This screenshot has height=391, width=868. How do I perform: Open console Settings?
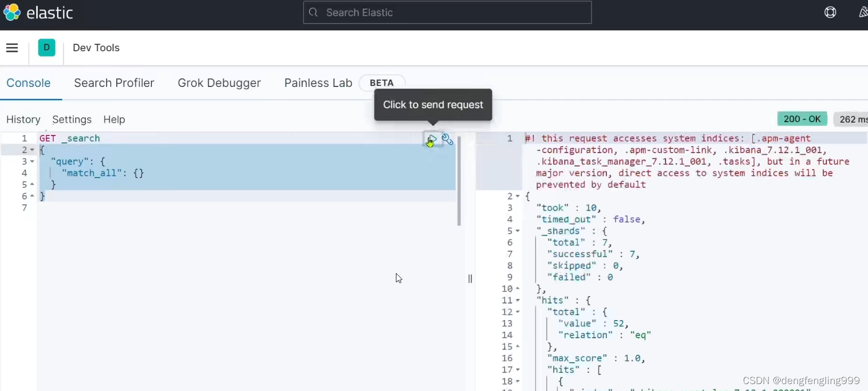[72, 119]
